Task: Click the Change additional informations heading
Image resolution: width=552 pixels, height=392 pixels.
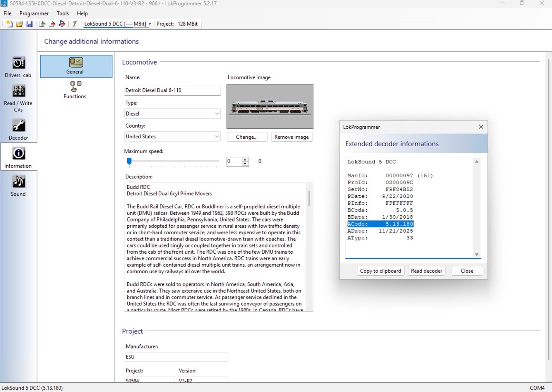Action: pos(91,41)
